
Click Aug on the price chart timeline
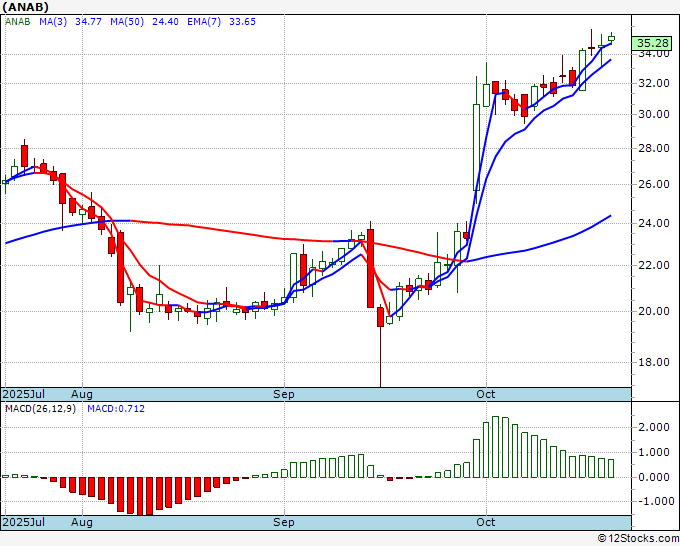tap(82, 395)
